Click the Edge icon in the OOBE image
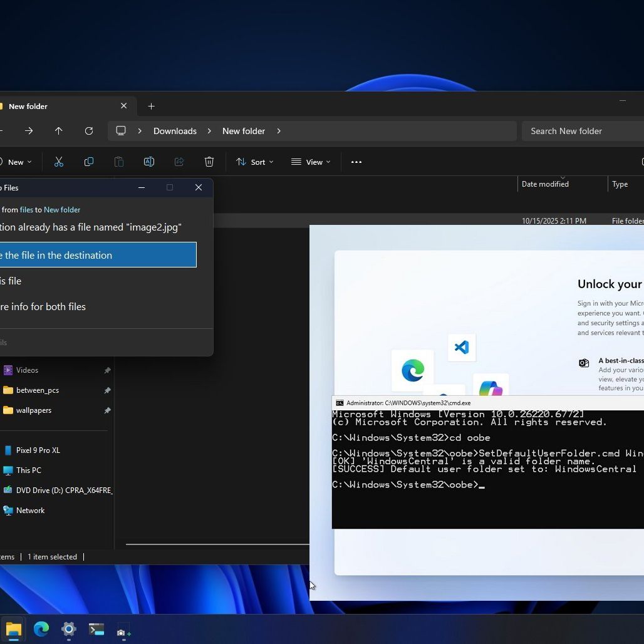The height and width of the screenshot is (644, 644). (x=413, y=370)
